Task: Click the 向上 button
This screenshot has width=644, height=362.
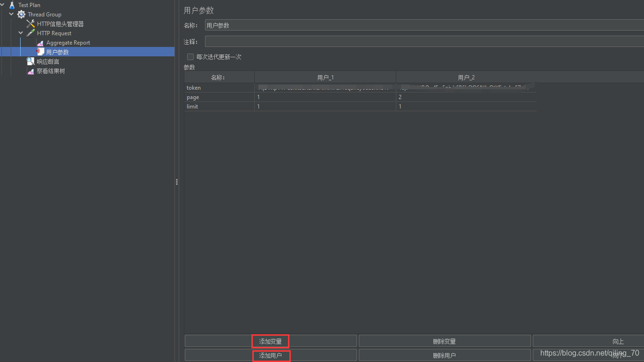Action: 588,341
